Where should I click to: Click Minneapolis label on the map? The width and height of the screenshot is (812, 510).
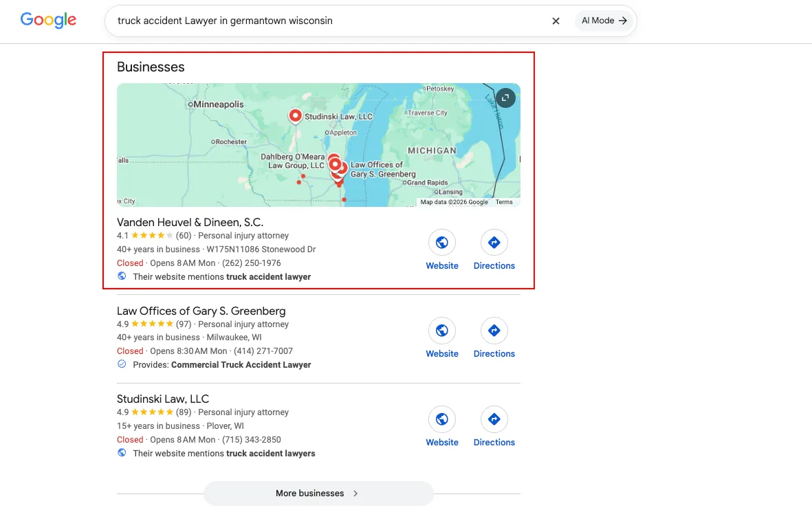[218, 104]
